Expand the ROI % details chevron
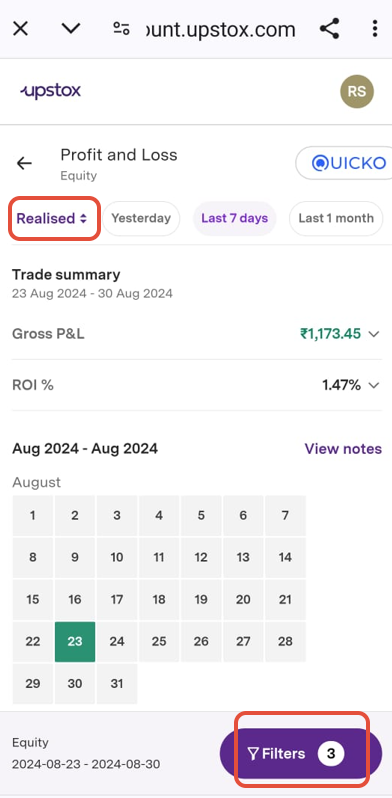This screenshot has width=392, height=798. coord(374,385)
